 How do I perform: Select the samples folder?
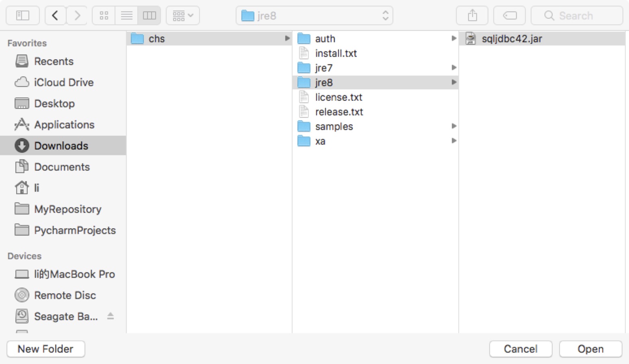pyautogui.click(x=375, y=126)
